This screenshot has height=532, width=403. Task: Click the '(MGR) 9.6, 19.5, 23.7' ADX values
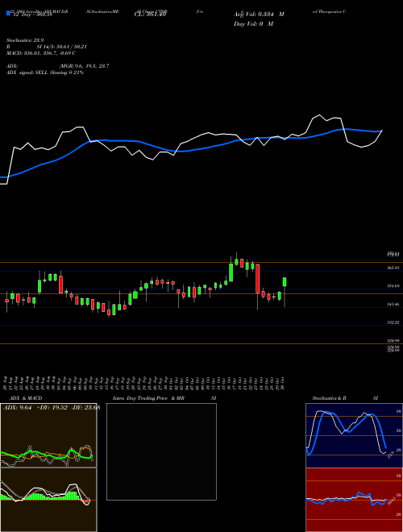click(x=84, y=66)
